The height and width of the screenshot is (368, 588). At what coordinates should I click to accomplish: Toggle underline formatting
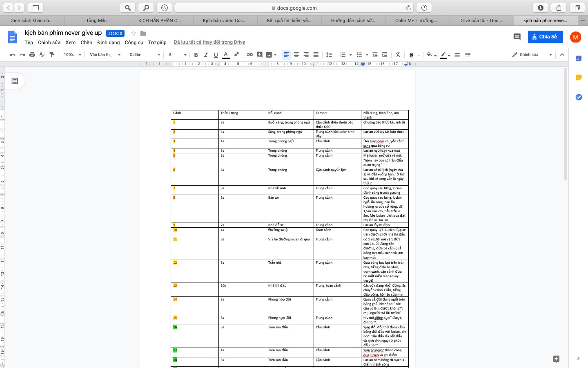216,55
